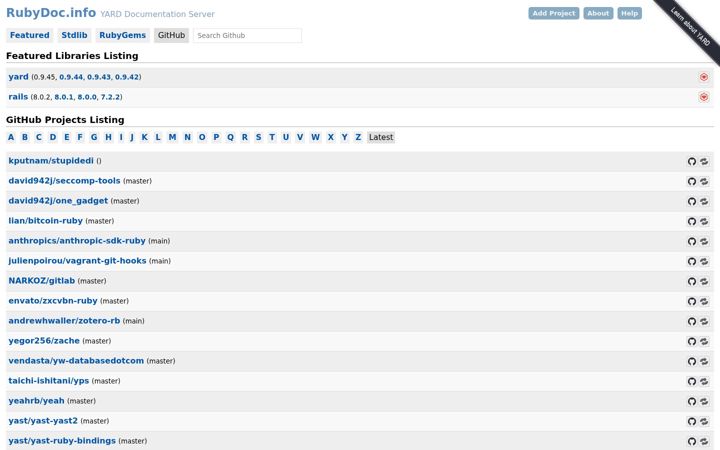Open the yard library link
This screenshot has width=720, height=450.
click(x=18, y=77)
